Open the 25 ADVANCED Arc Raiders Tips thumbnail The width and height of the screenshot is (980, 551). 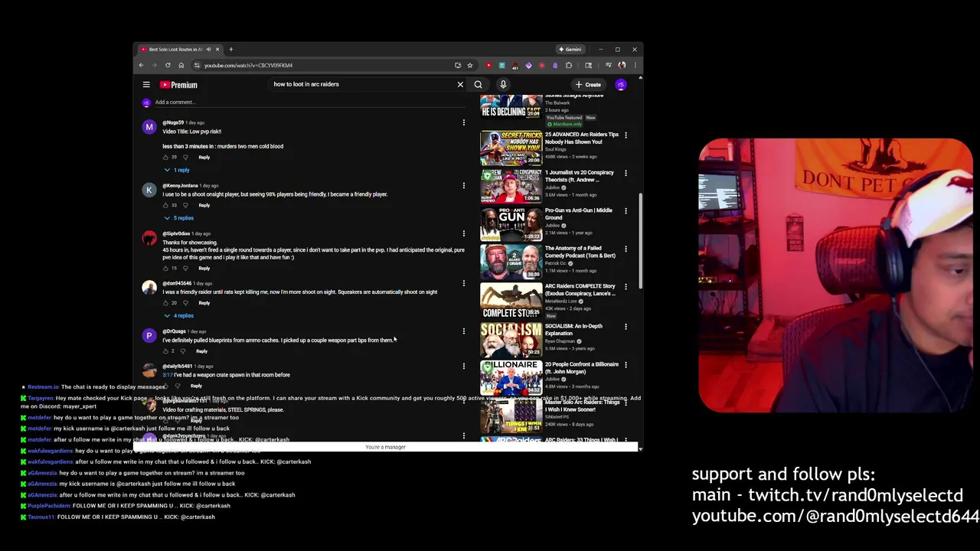(511, 148)
